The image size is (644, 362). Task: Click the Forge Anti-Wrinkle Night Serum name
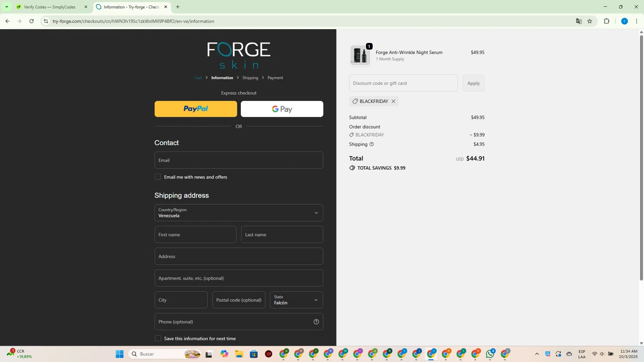click(x=409, y=52)
